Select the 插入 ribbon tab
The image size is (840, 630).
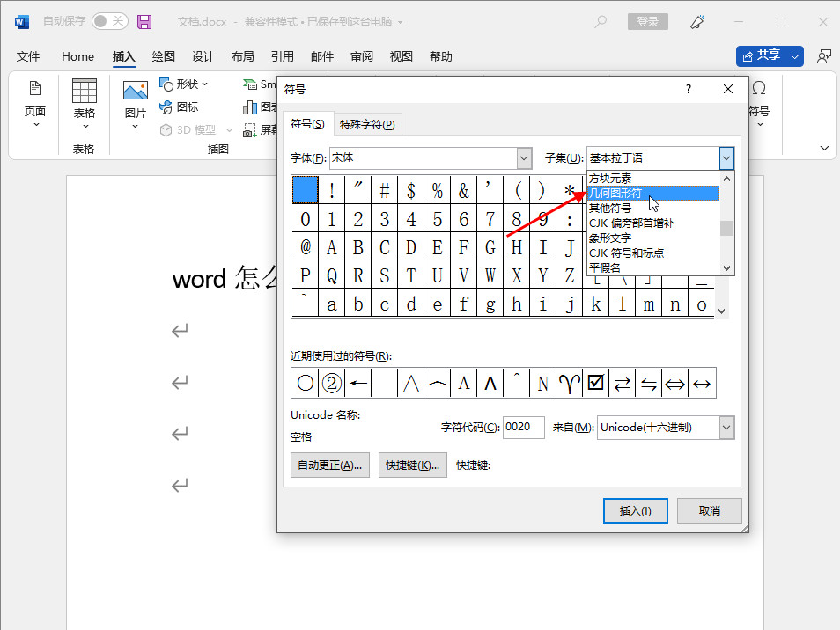pos(124,56)
